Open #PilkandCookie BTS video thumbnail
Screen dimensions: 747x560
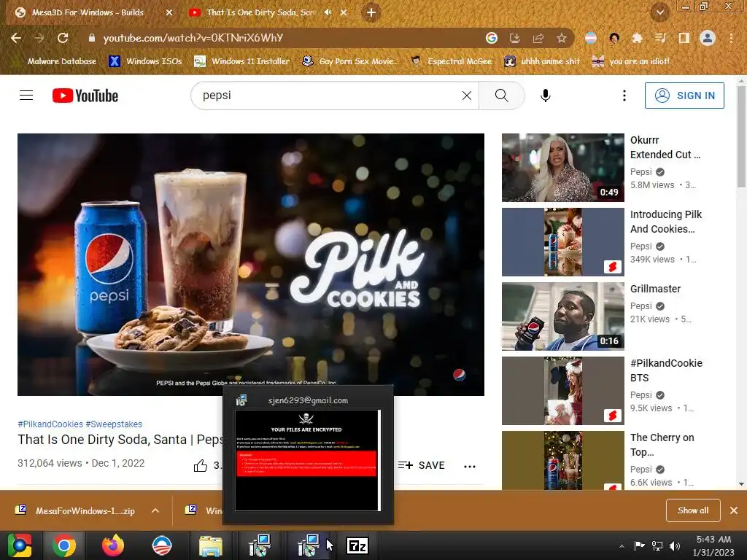point(562,391)
